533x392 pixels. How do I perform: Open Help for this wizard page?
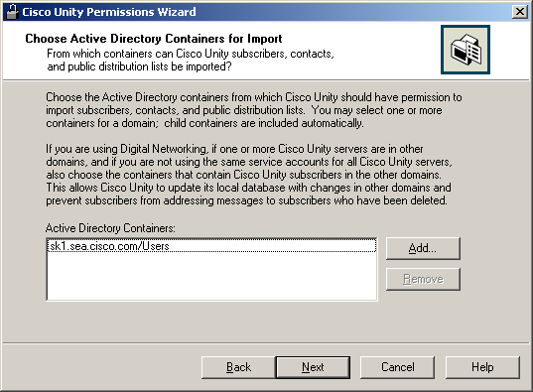click(482, 367)
